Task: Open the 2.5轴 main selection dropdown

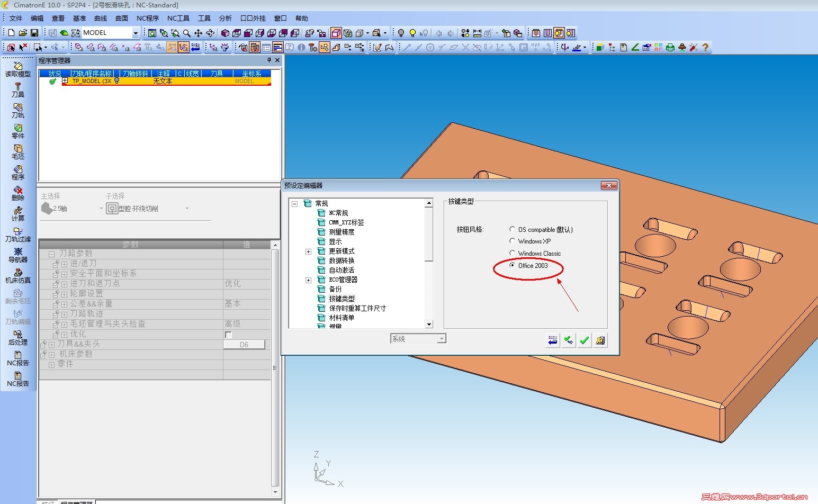Action: [x=101, y=209]
